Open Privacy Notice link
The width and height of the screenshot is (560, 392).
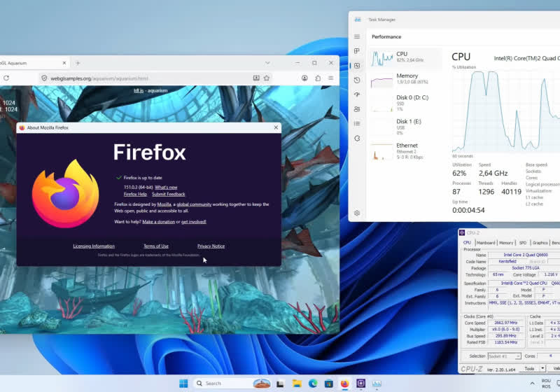point(211,246)
